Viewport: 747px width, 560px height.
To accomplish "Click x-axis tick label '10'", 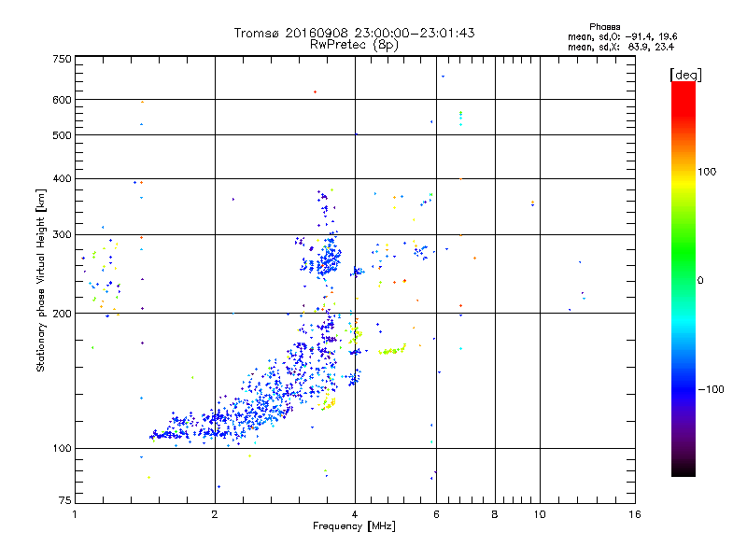I will tap(540, 514).
